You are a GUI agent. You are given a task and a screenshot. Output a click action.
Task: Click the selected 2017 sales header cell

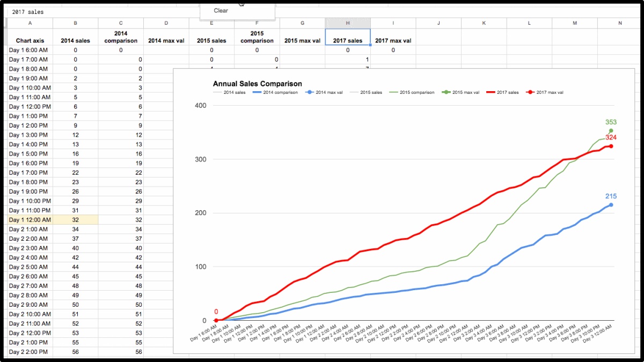click(348, 40)
